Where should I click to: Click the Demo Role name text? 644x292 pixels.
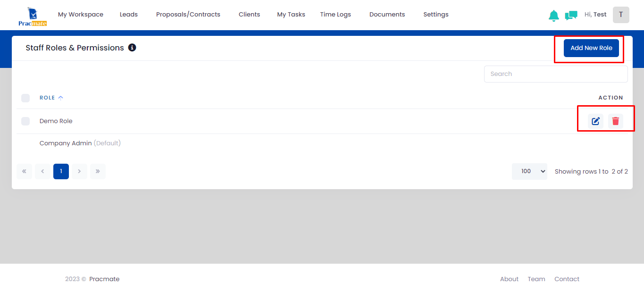click(x=56, y=121)
